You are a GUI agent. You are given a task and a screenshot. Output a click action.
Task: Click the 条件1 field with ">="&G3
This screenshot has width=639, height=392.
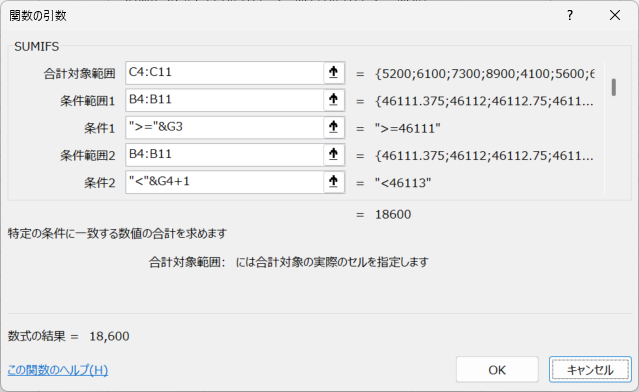tap(225, 128)
